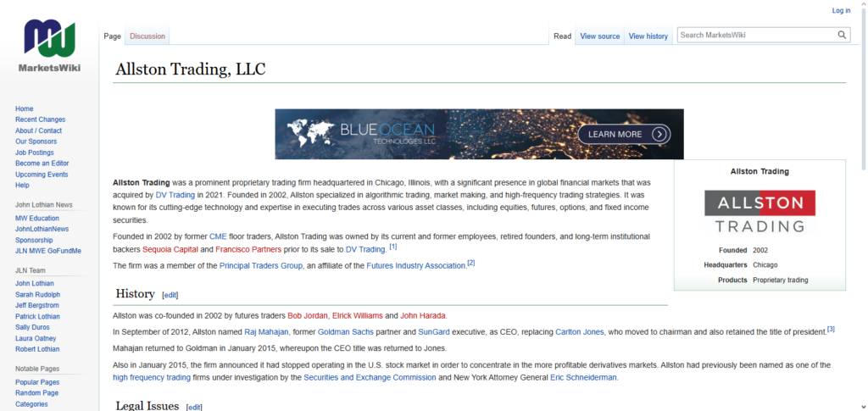Open Recent Changes in the sidebar
This screenshot has height=411, width=868.
pyautogui.click(x=40, y=119)
